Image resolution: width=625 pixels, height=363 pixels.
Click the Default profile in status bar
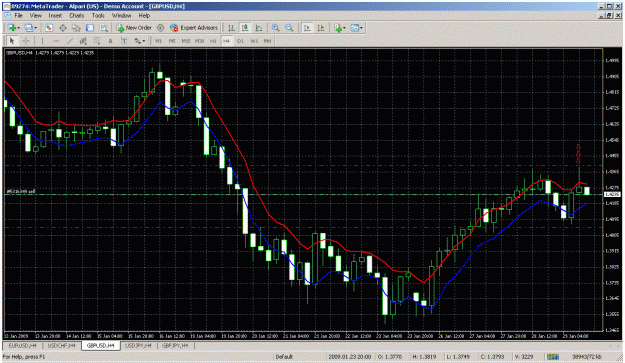pos(284,357)
